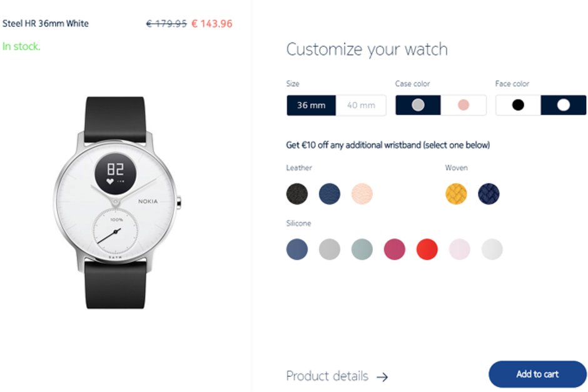The image size is (588, 392).
Task: Select the dark blue woven wristband
Action: [489, 194]
